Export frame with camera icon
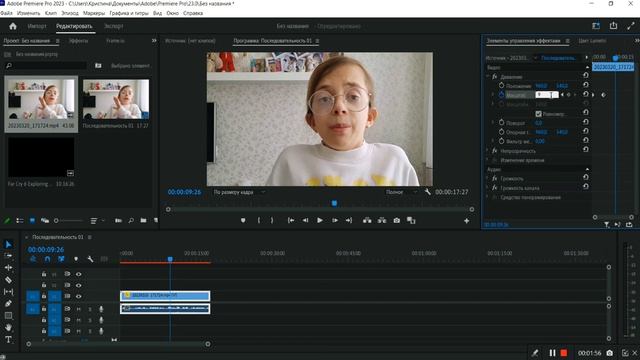The width and height of the screenshot is (640, 360). (x=397, y=220)
